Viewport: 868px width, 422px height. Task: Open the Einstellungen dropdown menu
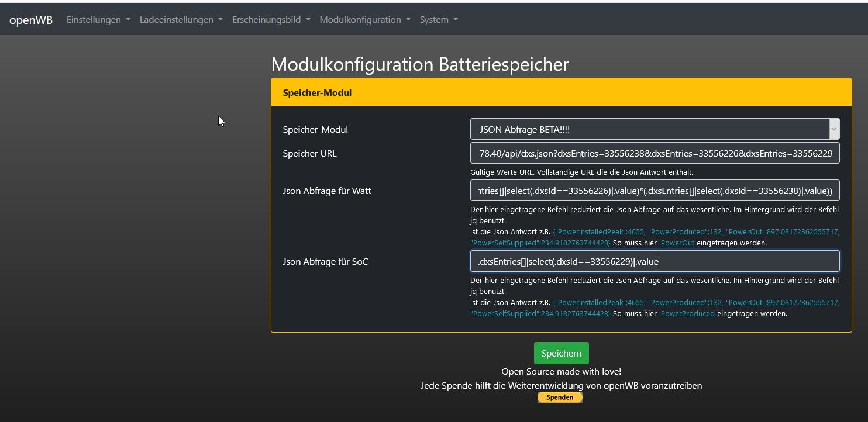pos(98,20)
